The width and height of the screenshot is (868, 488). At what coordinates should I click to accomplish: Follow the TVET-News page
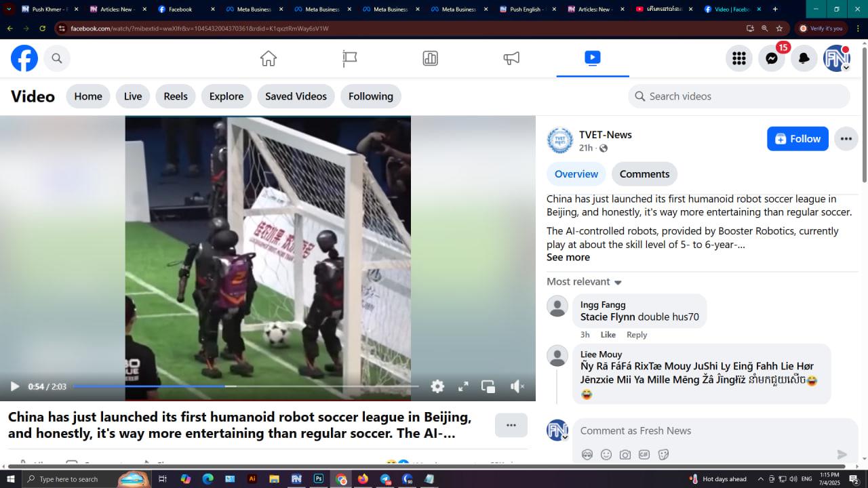pyautogui.click(x=797, y=139)
